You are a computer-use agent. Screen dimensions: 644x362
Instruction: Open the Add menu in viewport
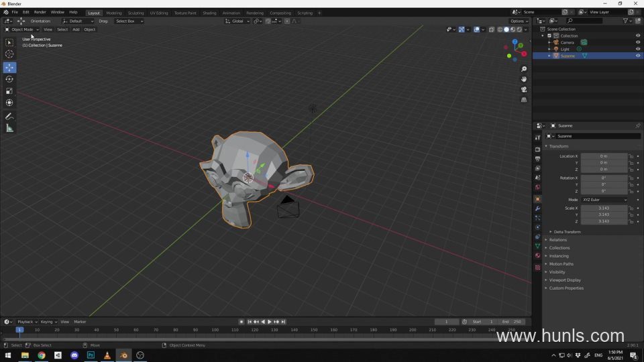(x=76, y=29)
